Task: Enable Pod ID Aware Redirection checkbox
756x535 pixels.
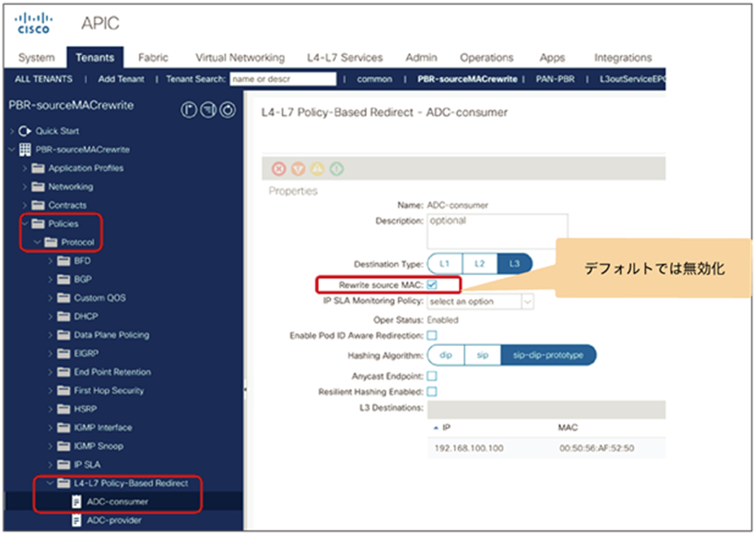Action: coord(432,335)
